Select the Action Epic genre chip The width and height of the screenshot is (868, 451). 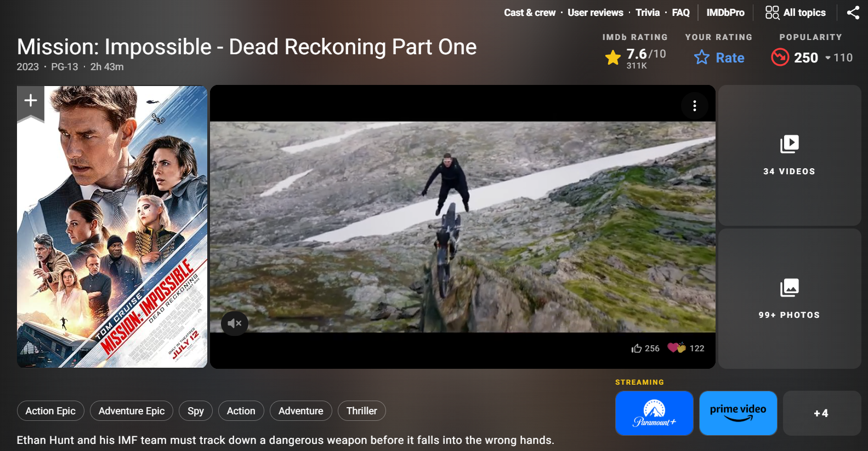click(x=50, y=411)
